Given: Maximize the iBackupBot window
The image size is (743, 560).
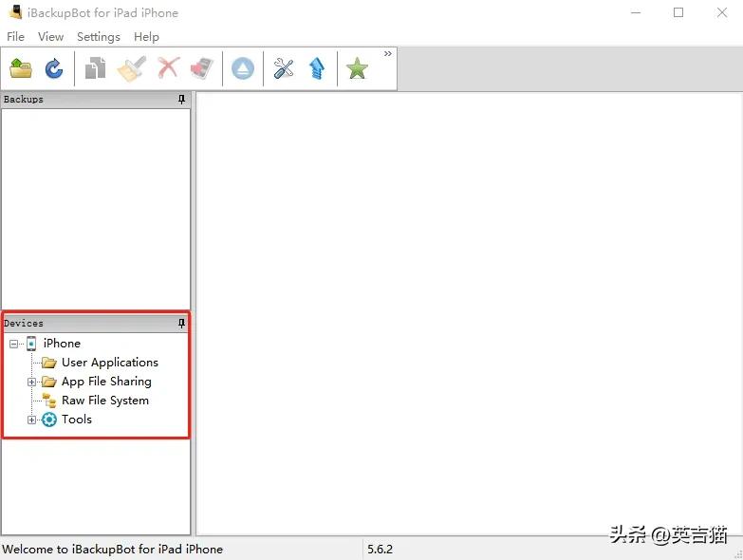Looking at the screenshot, I should click(678, 12).
